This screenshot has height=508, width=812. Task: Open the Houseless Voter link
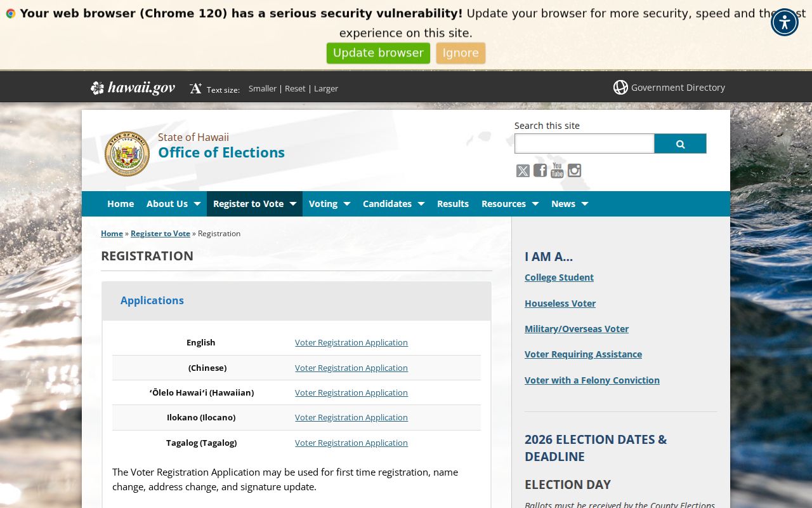[560, 304]
